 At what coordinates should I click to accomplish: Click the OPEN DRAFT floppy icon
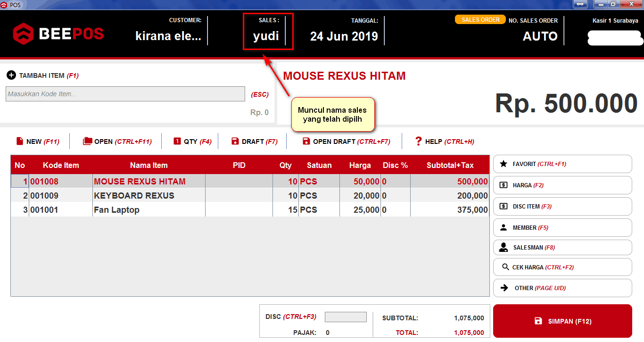pyautogui.click(x=306, y=141)
